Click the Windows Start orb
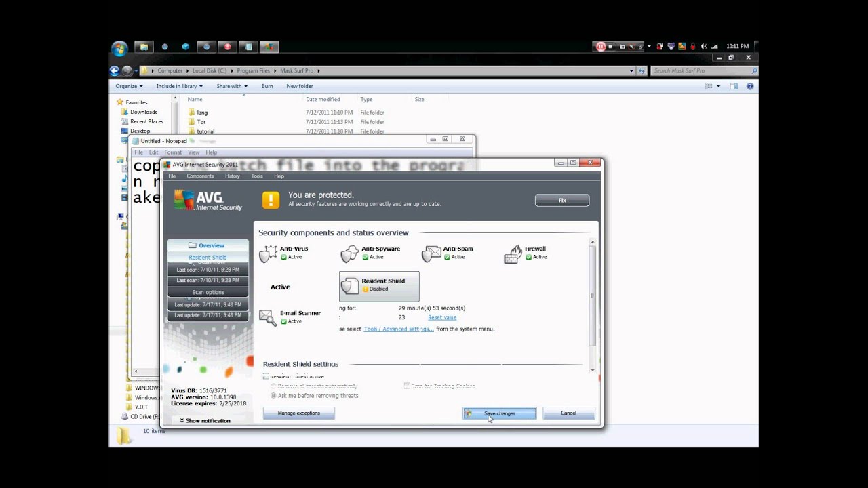This screenshot has height=488, width=868. (x=119, y=47)
